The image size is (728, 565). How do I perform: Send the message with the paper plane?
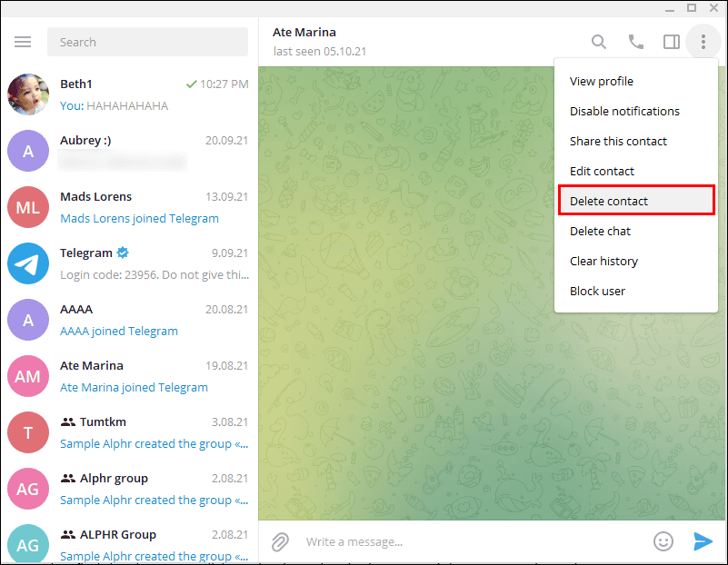pos(703,541)
